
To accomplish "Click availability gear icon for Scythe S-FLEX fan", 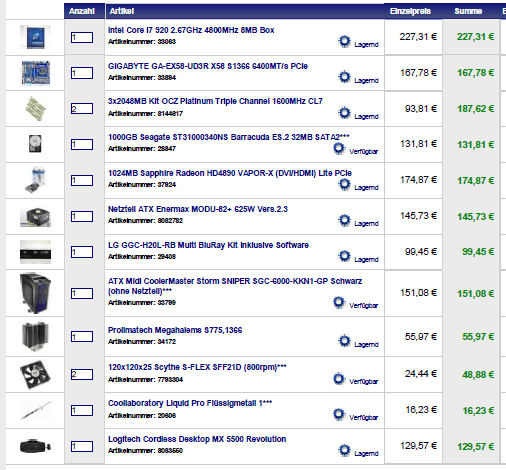I will 339,379.
